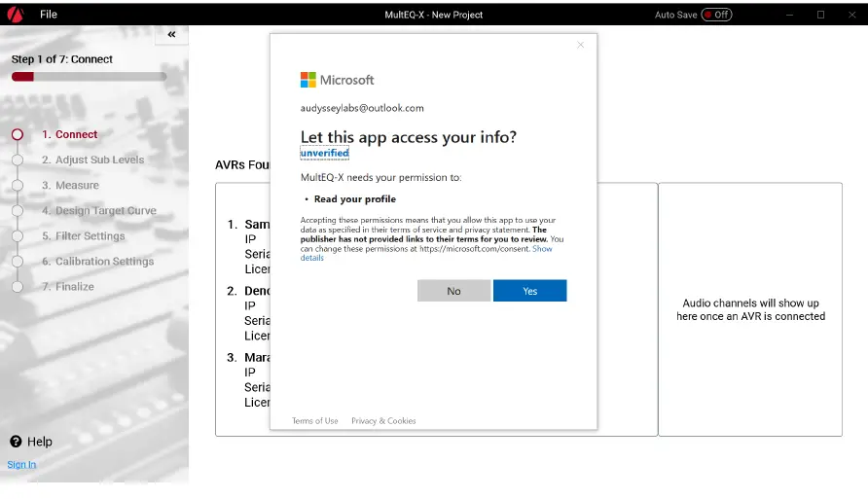Click audysseylabs@outlook.com account text
This screenshot has width=868, height=499.
coord(362,108)
